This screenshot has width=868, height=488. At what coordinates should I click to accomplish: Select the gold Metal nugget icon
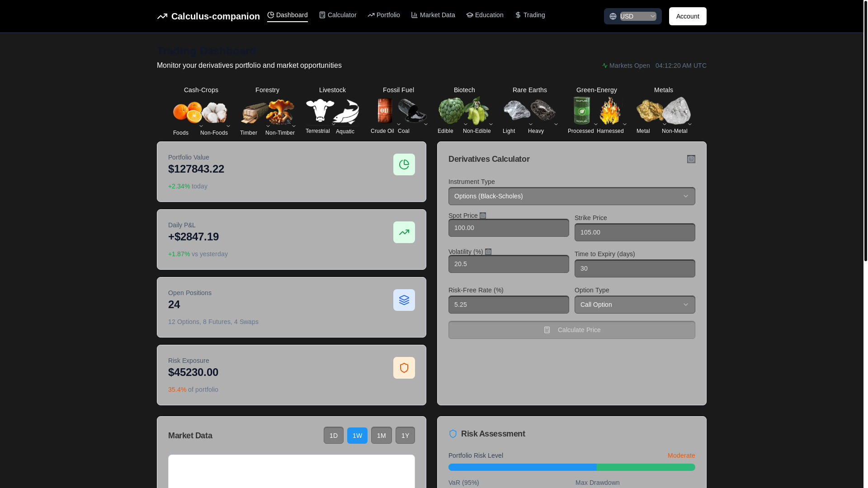[650, 111]
